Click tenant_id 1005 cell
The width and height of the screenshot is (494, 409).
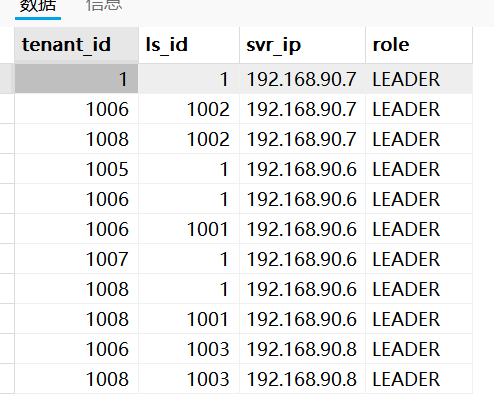click(76, 169)
